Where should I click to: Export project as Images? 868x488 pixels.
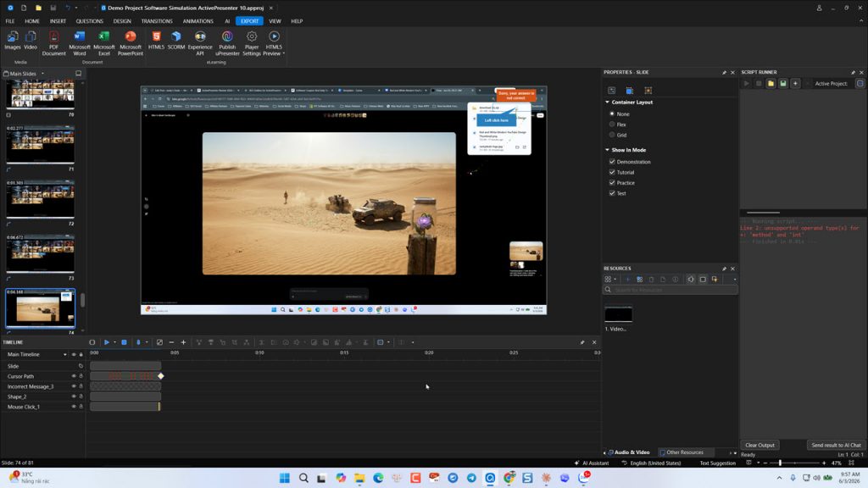(12, 42)
